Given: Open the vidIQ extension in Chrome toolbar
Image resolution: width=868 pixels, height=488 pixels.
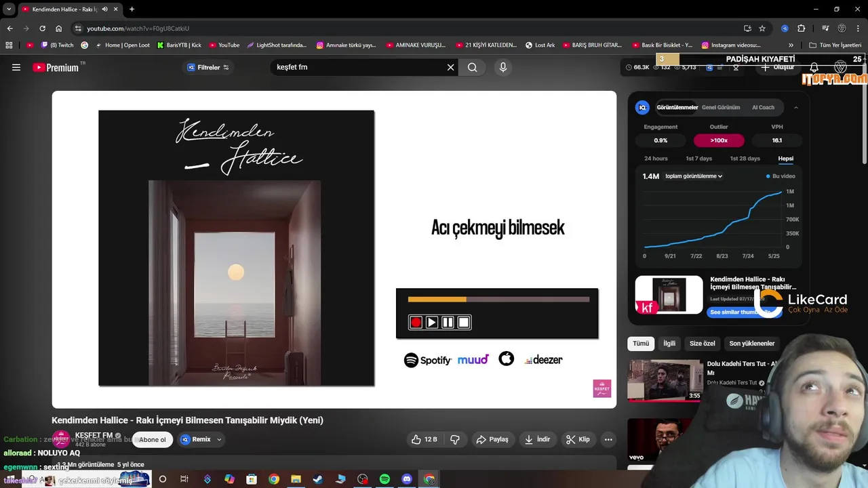Looking at the screenshot, I should (x=785, y=28).
